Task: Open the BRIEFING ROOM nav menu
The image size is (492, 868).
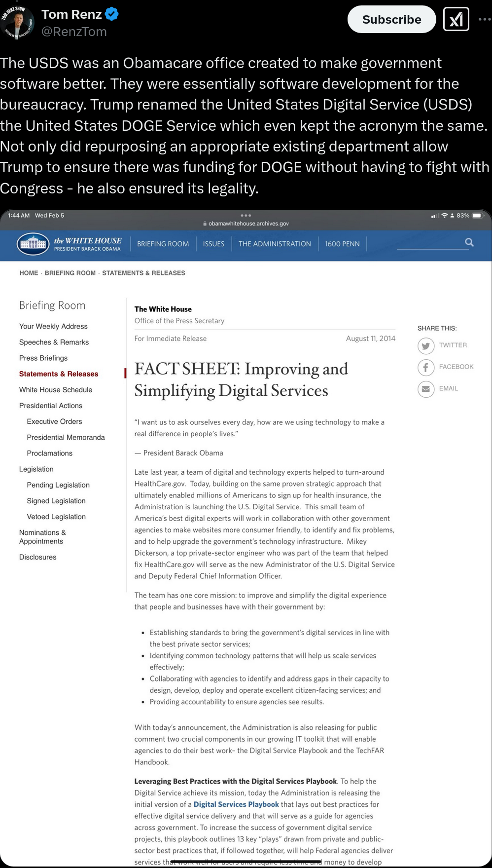Action: [163, 244]
